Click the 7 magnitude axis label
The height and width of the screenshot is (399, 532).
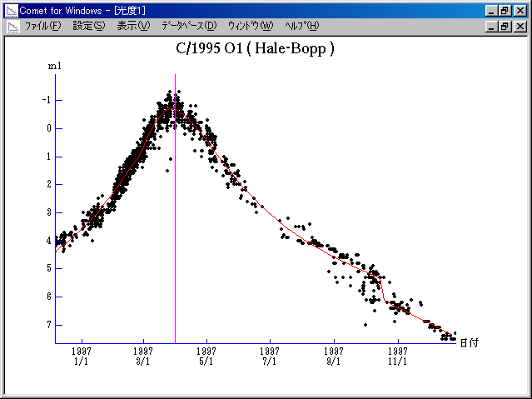point(49,325)
